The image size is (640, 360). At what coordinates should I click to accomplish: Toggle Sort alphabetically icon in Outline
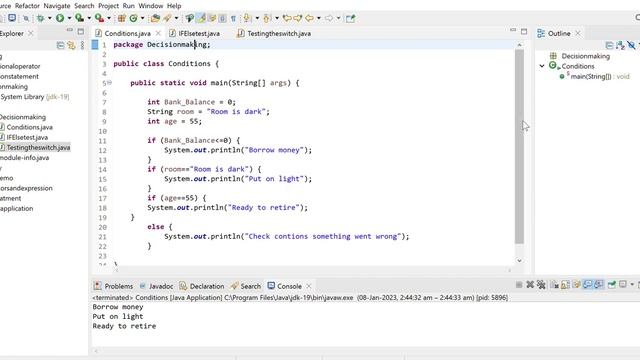point(620,45)
